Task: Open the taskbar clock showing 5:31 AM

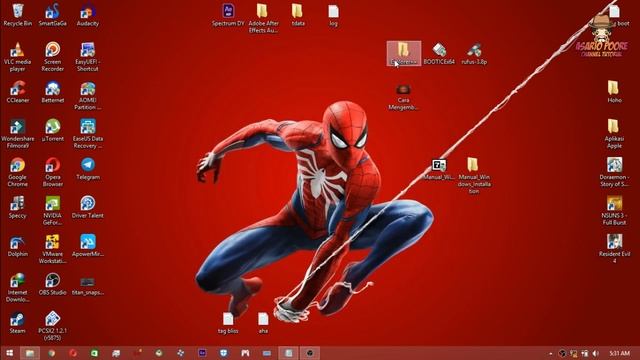Action: click(x=619, y=353)
